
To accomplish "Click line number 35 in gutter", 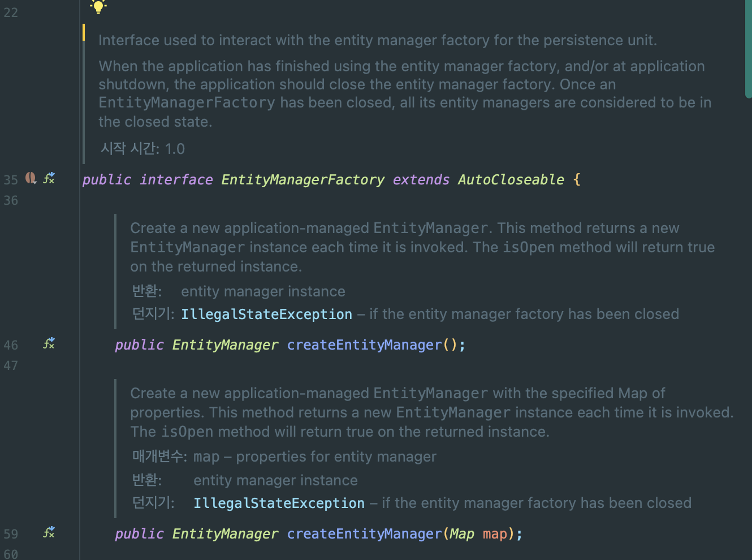I will click(11, 180).
